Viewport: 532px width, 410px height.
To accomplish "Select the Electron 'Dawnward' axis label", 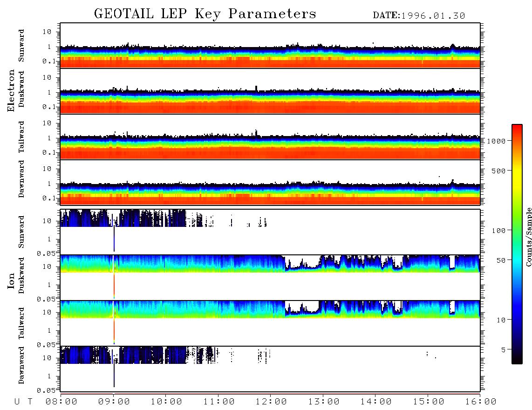I will pyautogui.click(x=21, y=179).
